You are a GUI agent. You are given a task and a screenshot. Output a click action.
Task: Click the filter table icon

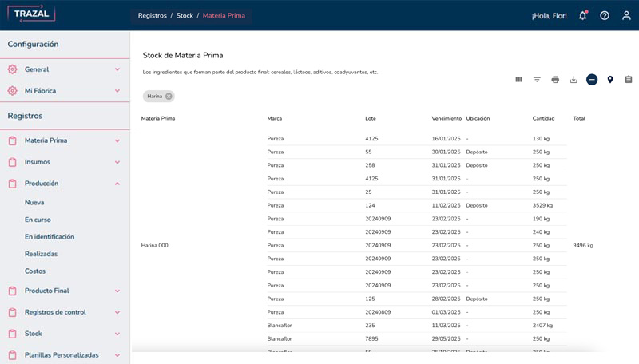(x=537, y=80)
